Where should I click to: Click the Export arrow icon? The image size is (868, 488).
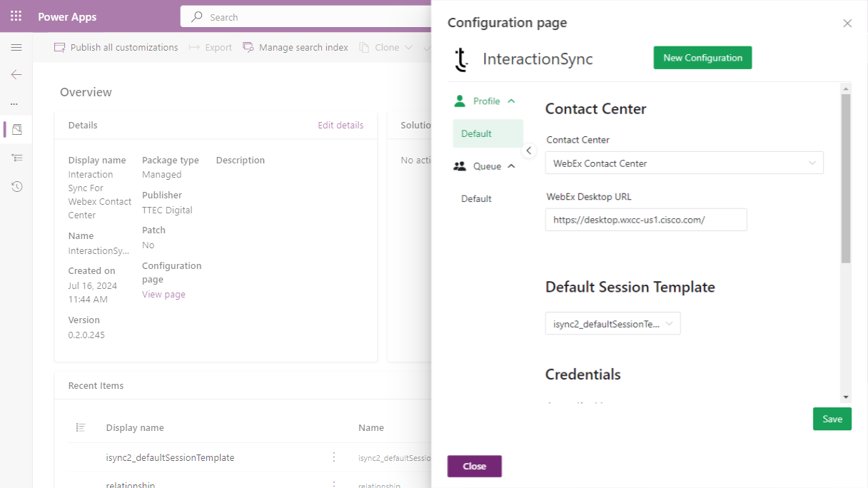[194, 47]
